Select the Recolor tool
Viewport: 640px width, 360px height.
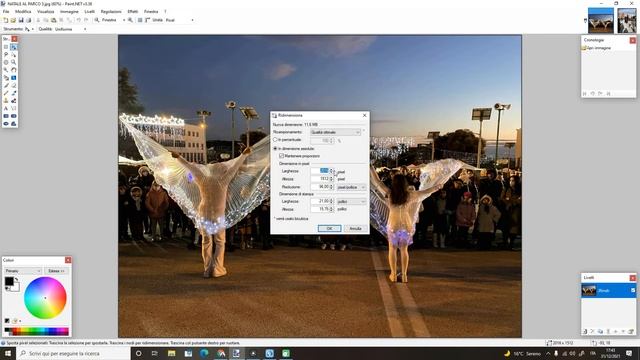click(x=13, y=101)
